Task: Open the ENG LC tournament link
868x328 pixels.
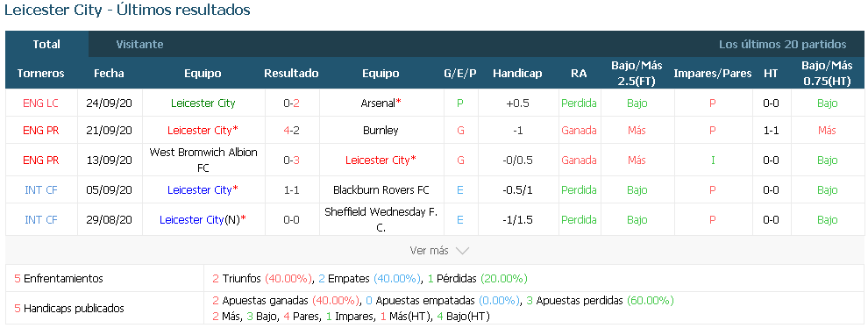Action: 41,103
